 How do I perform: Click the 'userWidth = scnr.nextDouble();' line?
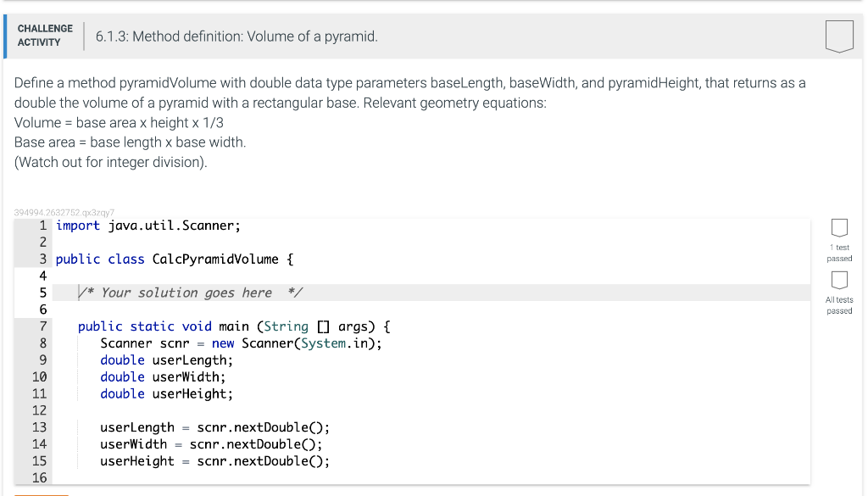point(211,444)
